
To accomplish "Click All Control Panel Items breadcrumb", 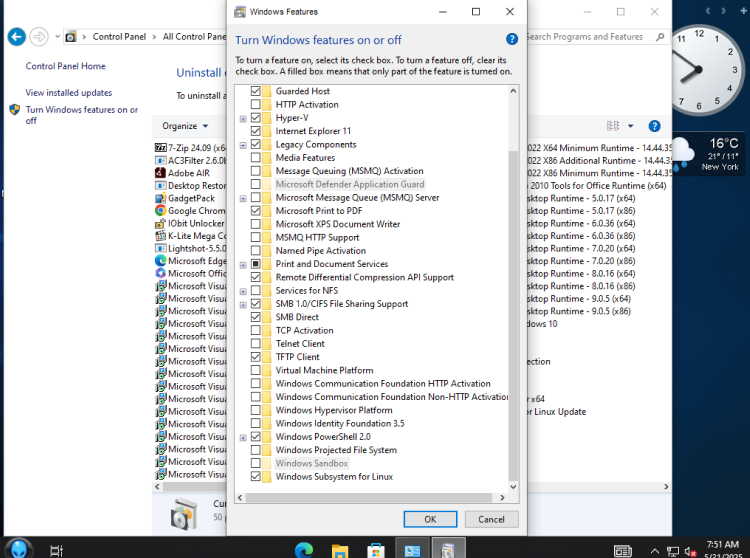I will (x=194, y=37).
